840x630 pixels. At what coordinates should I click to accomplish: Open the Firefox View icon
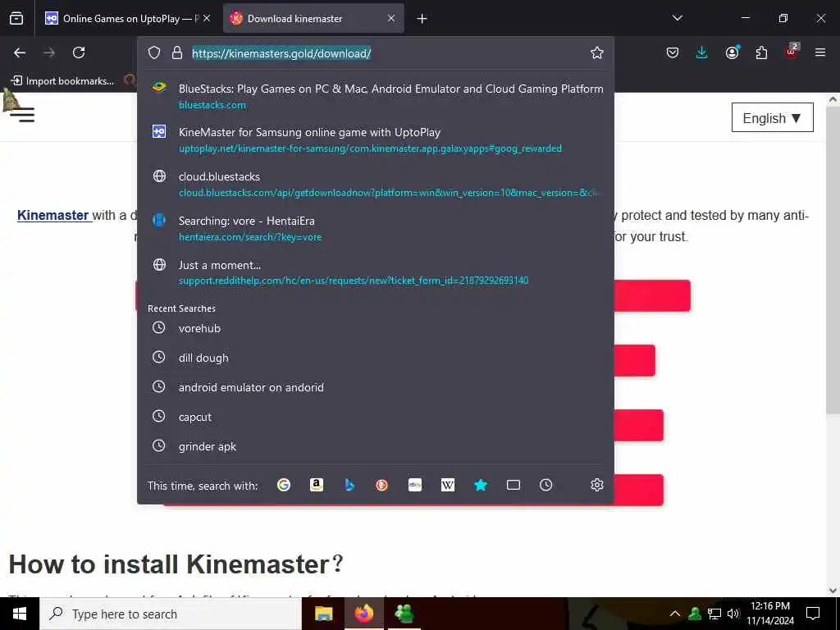tap(16, 19)
